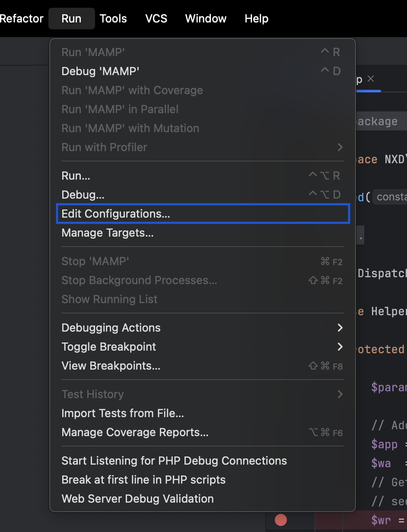The height and width of the screenshot is (532, 407).
Task: Run Web Server Debug Validation
Action: (137, 499)
